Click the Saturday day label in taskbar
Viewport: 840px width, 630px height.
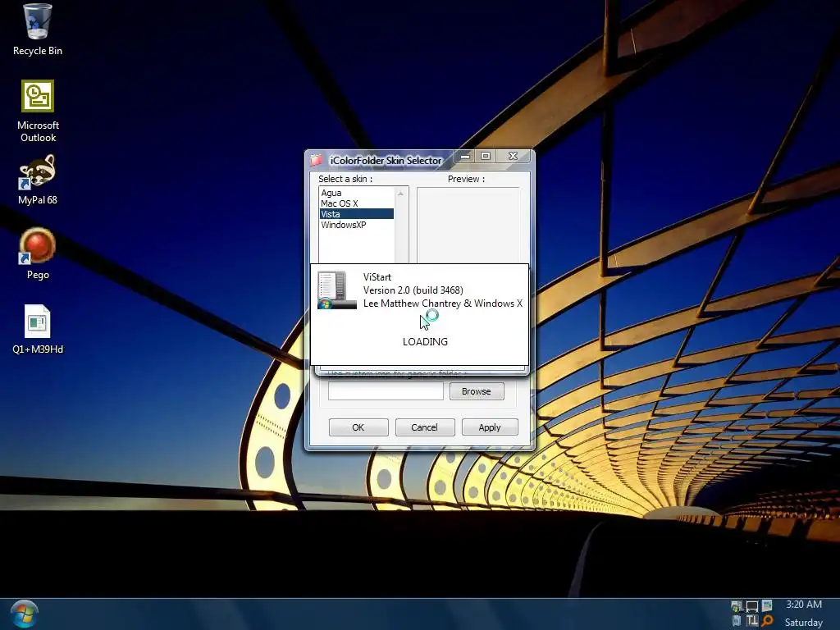(x=804, y=623)
